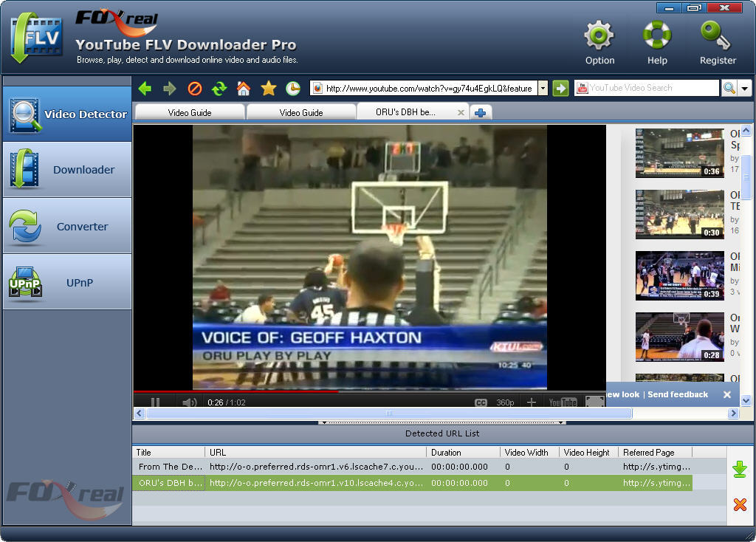Pause the YouTube video
756x542 pixels.
pos(155,402)
